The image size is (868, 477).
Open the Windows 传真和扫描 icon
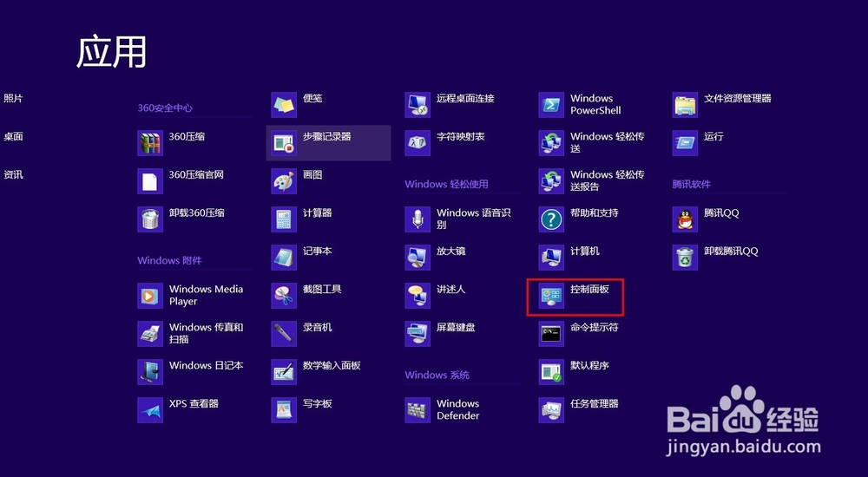[x=150, y=334]
